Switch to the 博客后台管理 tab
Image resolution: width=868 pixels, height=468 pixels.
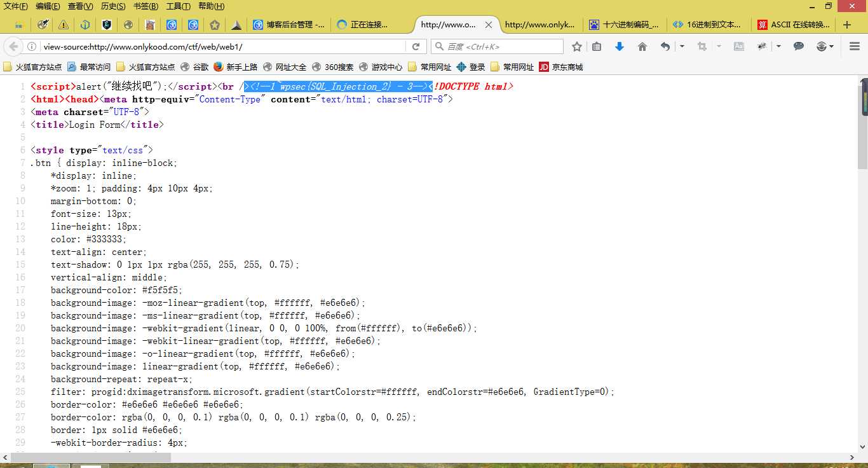click(x=288, y=25)
